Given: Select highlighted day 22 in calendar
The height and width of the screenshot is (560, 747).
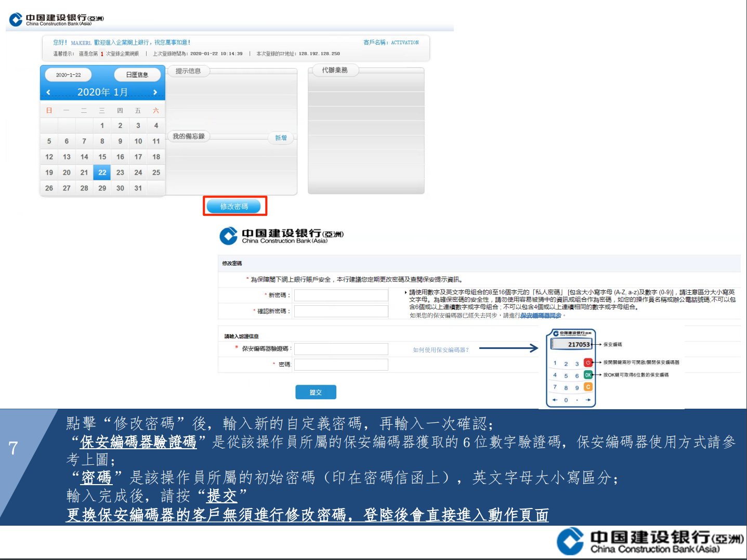Looking at the screenshot, I should [x=102, y=172].
